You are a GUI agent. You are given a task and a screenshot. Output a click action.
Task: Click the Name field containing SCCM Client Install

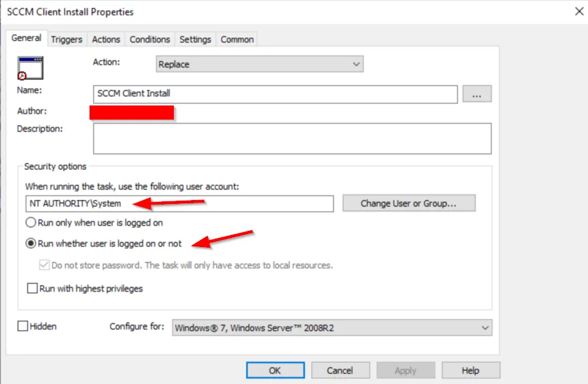point(275,94)
